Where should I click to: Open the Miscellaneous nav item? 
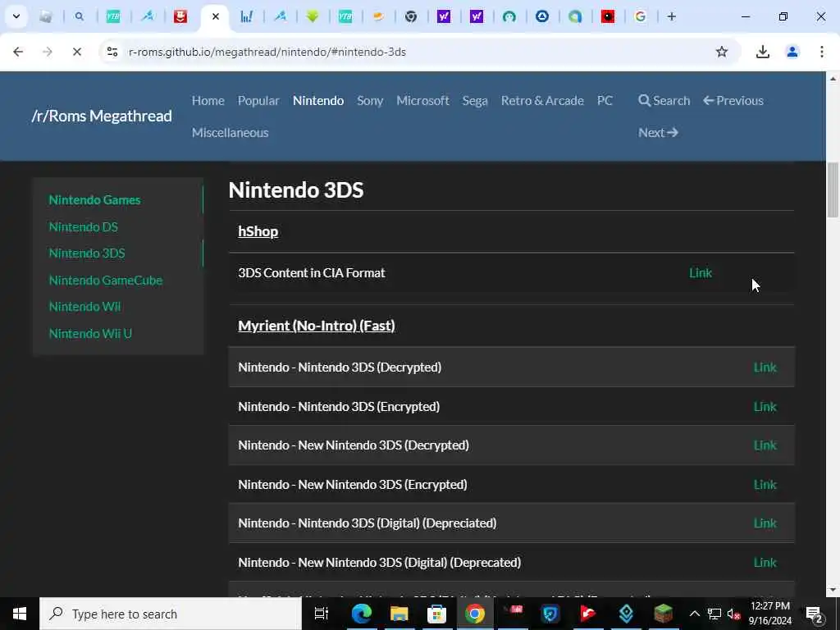point(231,132)
